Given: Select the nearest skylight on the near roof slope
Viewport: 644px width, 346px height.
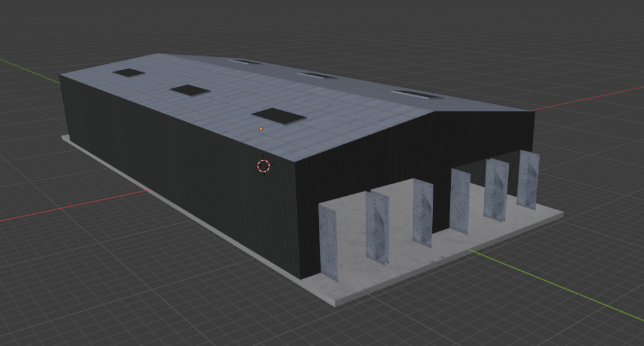Looking at the screenshot, I should pos(278,115).
